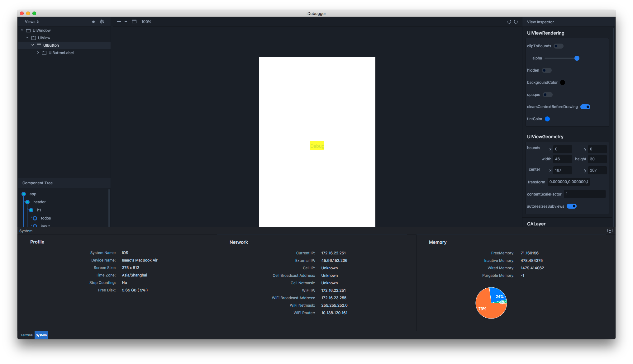Open the blue tintColor swatch
The width and height of the screenshot is (633, 364).
(x=547, y=119)
